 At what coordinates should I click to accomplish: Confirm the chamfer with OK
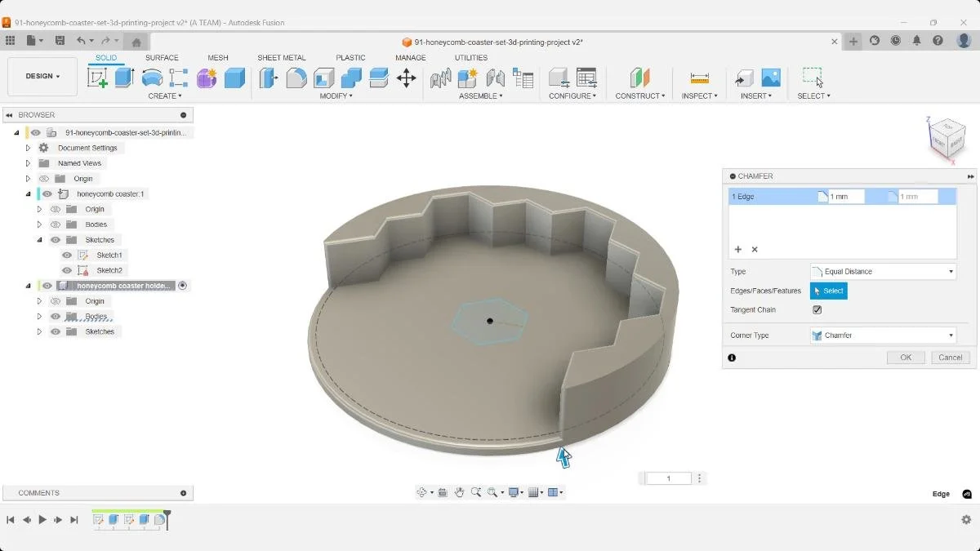point(906,358)
